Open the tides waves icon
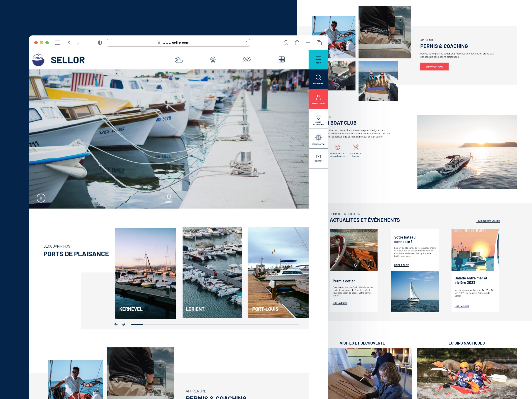The height and width of the screenshot is (399, 532). coord(247,59)
